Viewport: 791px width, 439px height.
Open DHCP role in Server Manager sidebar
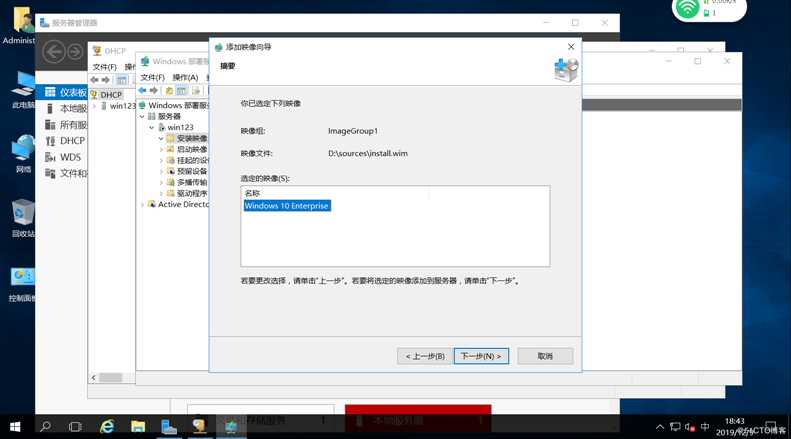[66, 141]
